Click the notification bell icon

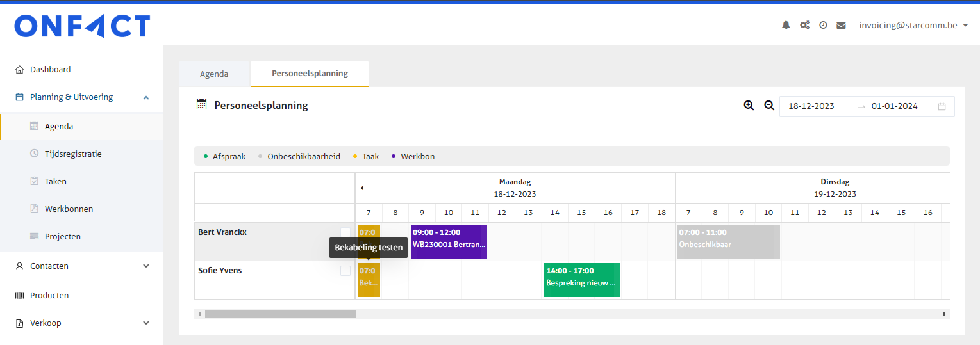point(786,26)
